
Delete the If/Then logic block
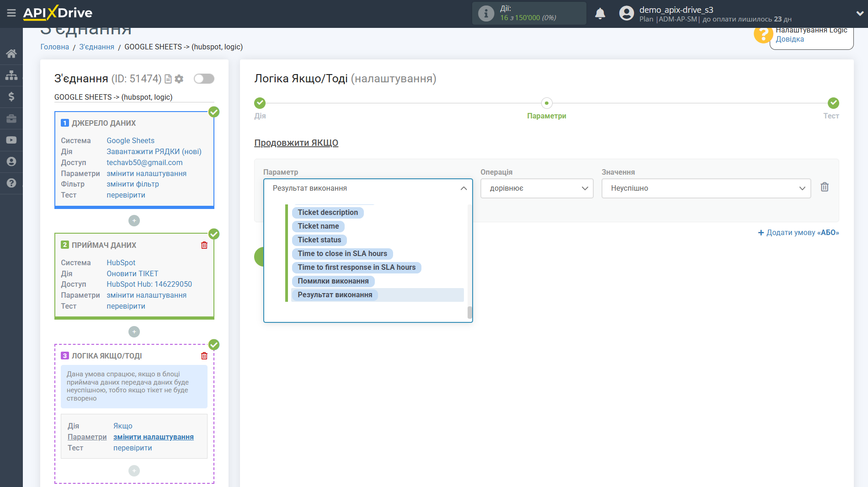pos(204,356)
